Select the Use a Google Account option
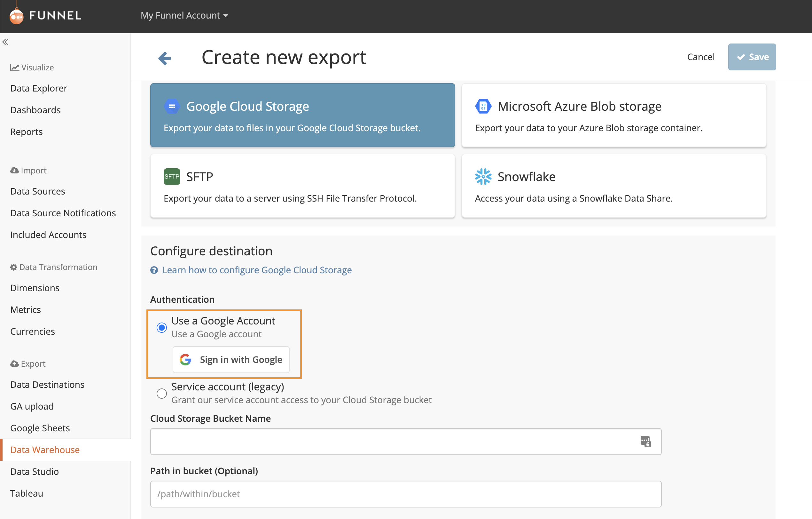812x519 pixels. tap(162, 327)
